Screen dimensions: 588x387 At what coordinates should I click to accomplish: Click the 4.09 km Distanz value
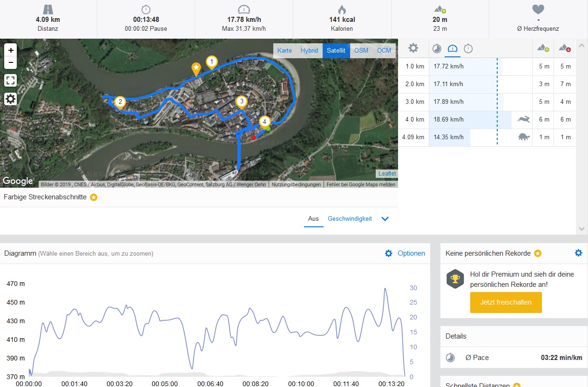tap(48, 20)
